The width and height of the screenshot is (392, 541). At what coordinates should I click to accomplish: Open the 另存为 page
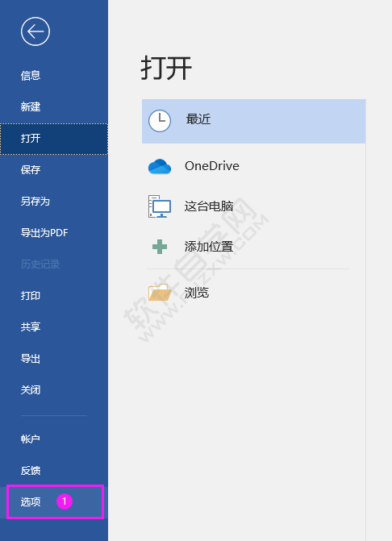pos(54,201)
